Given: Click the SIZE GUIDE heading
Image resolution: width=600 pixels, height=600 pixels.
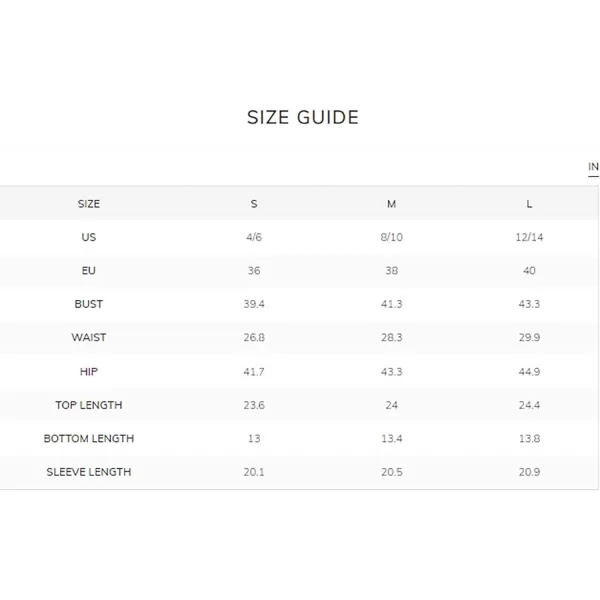Looking at the screenshot, I should (x=303, y=117).
